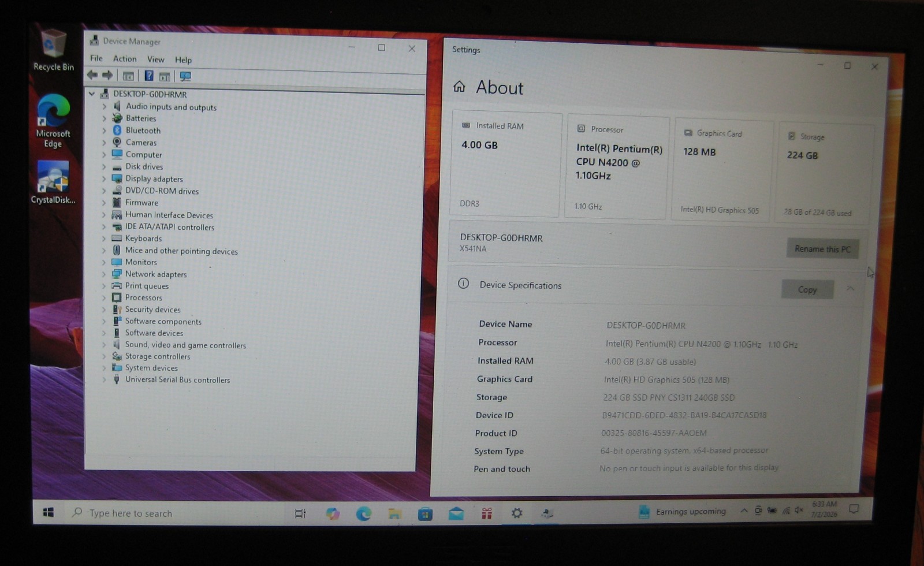Image resolution: width=924 pixels, height=566 pixels.
Task: Select the Firmware tree item
Action: 141,202
